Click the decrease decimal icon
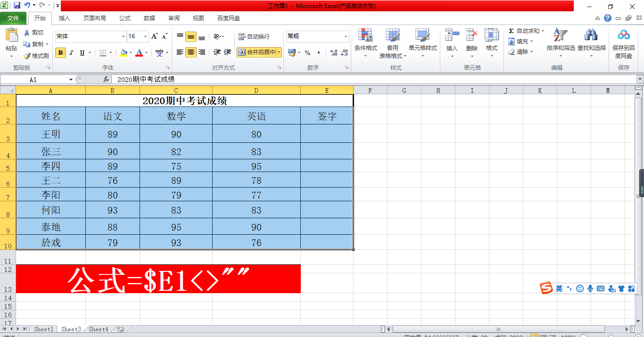 [x=344, y=53]
